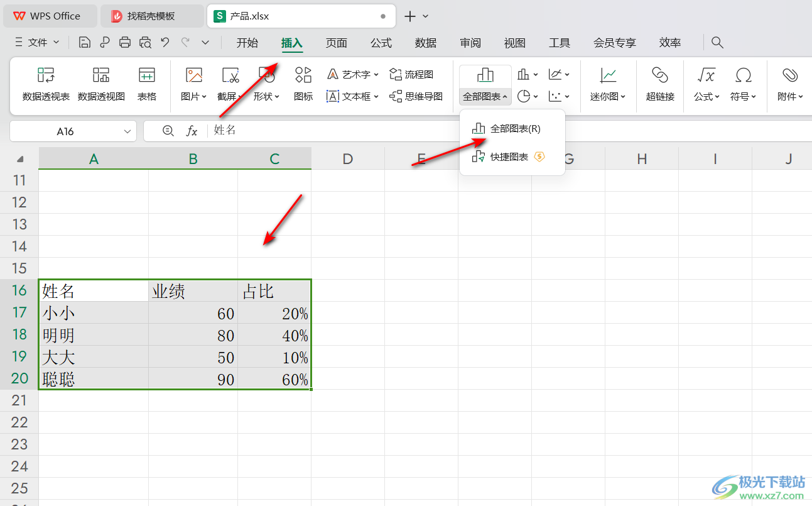Click the formula bar input showing 姓名
This screenshot has height=506, width=812.
[x=509, y=131]
